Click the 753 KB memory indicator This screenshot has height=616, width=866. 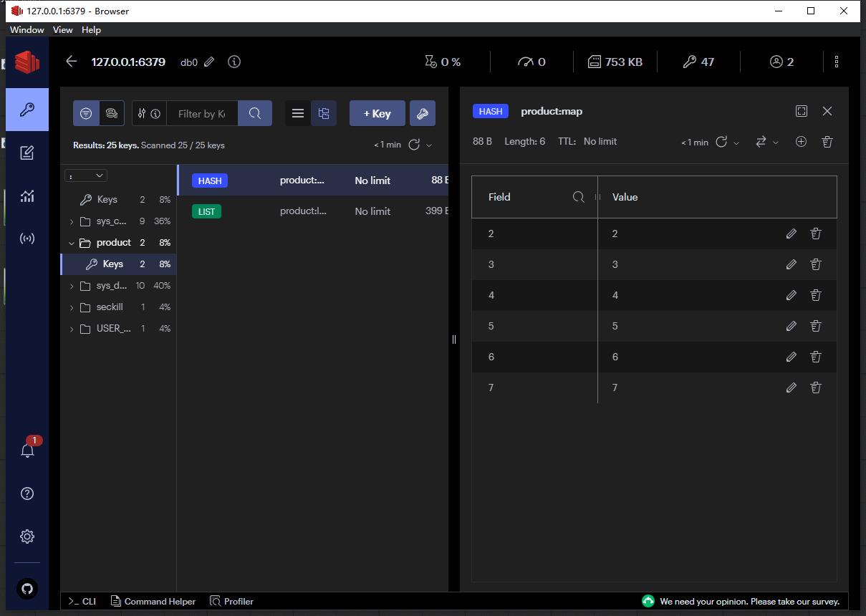(615, 62)
